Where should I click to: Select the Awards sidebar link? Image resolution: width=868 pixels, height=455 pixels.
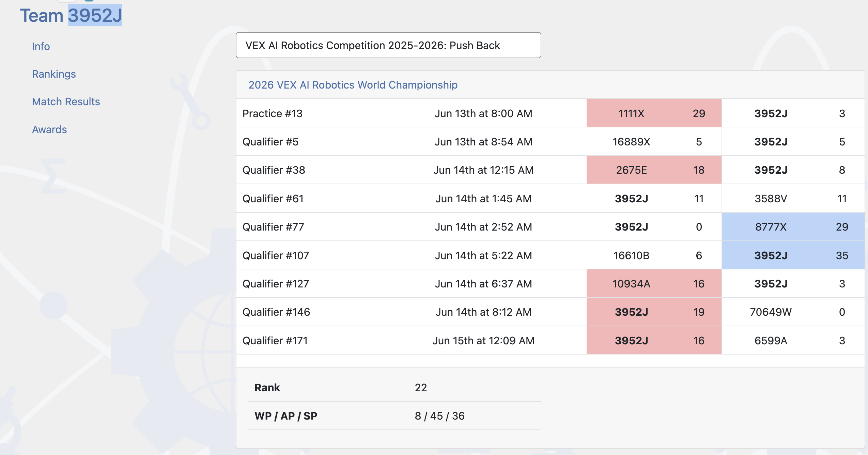click(49, 129)
